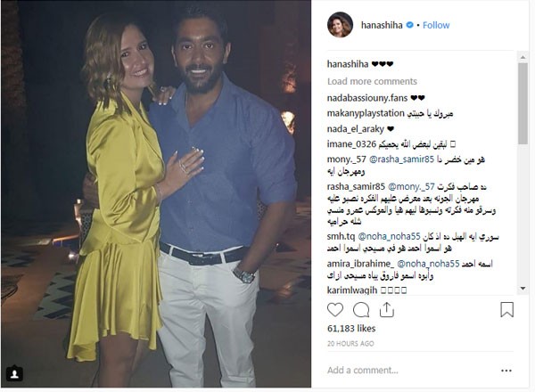535x392 pixels.
Task: Click the verified badge next to hanashiha
Action: (x=410, y=25)
